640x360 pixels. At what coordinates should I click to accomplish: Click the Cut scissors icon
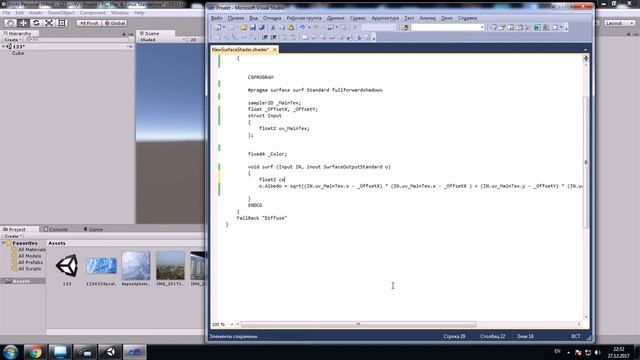click(273, 27)
